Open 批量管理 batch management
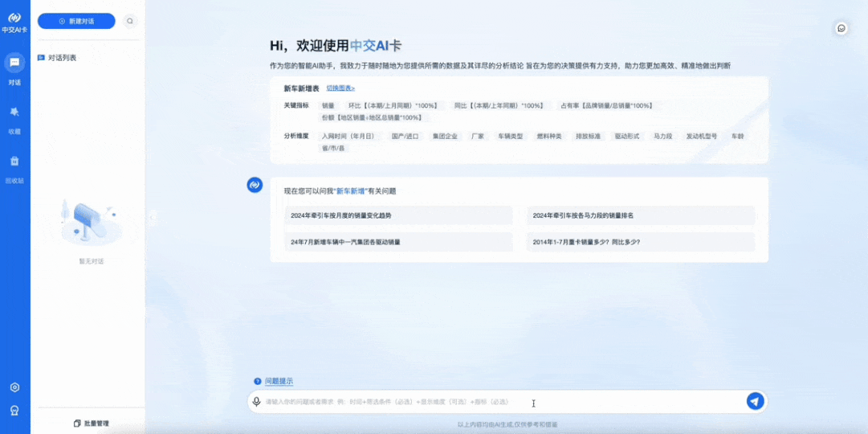The image size is (868, 434). pyautogui.click(x=91, y=424)
